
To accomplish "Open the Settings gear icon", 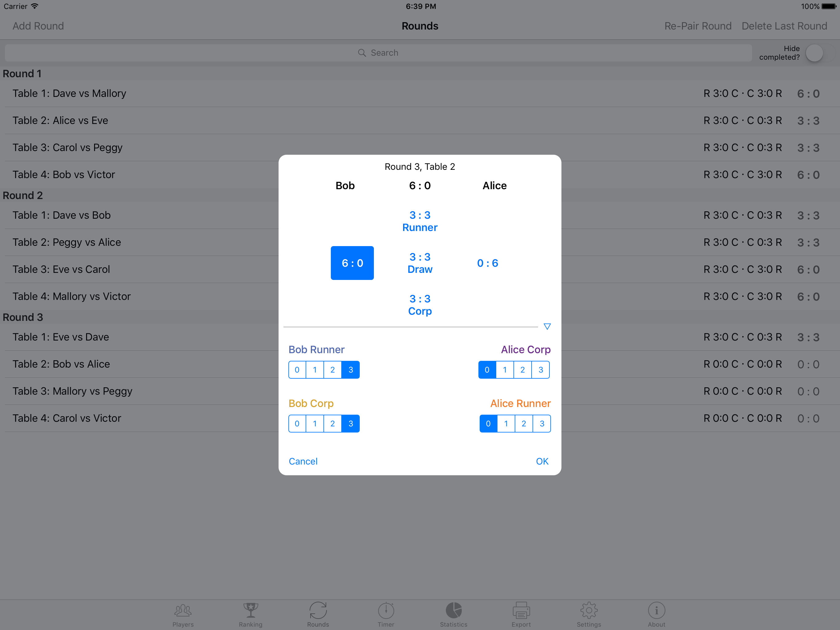I will pos(588,611).
